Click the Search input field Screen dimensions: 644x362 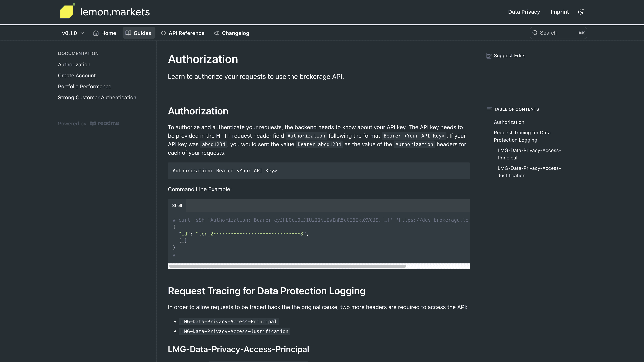pos(558,33)
